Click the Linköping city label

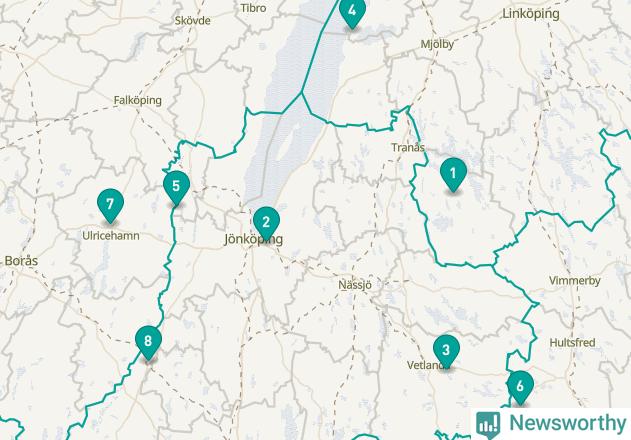click(531, 14)
